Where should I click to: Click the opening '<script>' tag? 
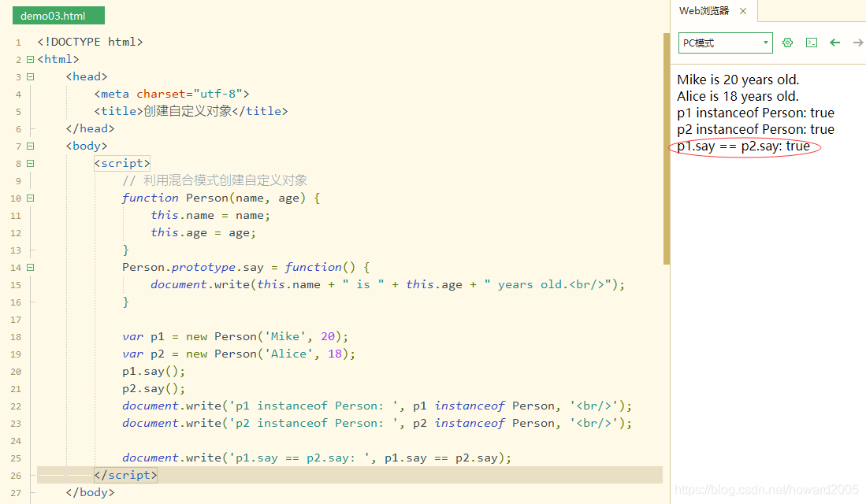(122, 163)
